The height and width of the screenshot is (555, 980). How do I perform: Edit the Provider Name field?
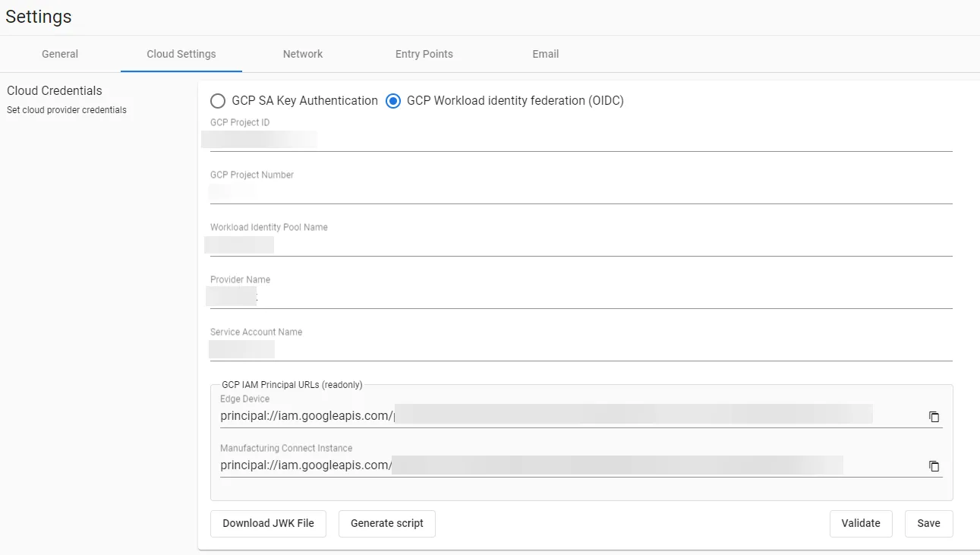pos(581,297)
